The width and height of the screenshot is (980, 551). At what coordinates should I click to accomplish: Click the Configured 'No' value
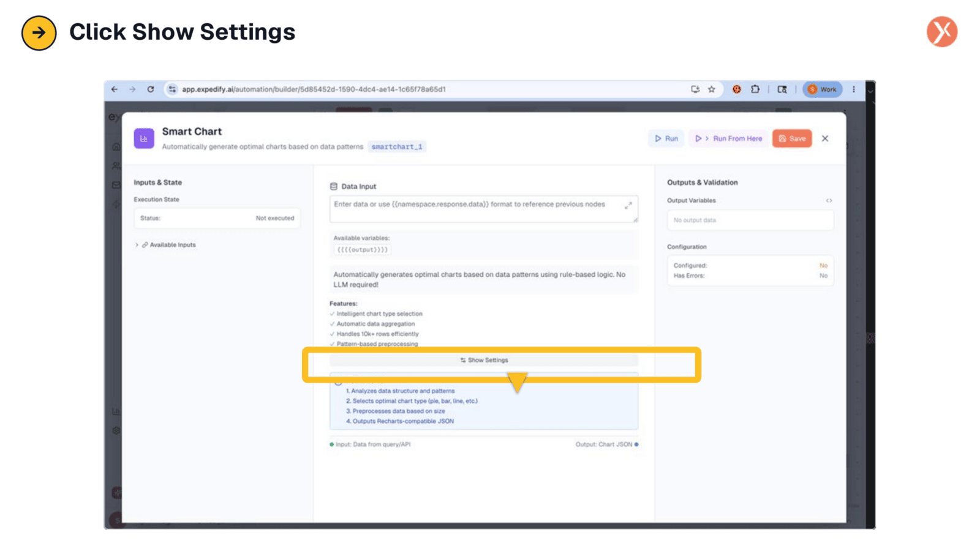tap(823, 266)
